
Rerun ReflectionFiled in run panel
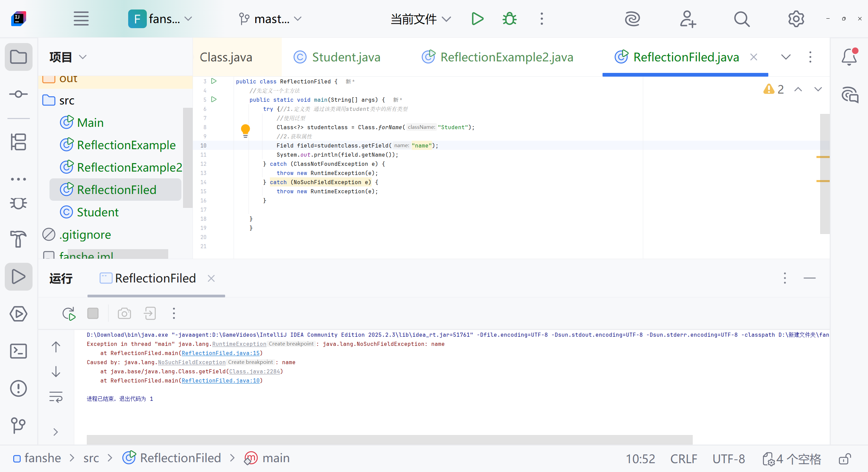69,314
